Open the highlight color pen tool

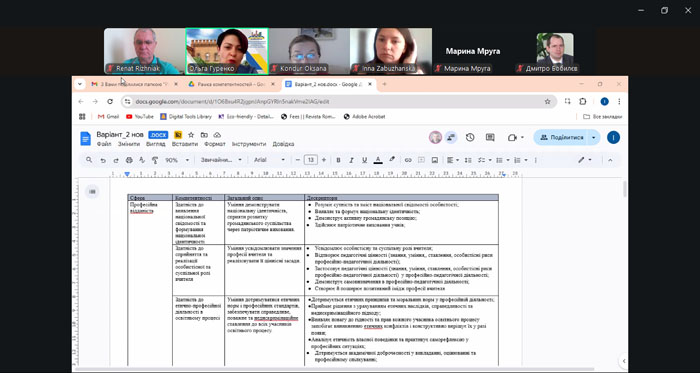click(x=392, y=159)
